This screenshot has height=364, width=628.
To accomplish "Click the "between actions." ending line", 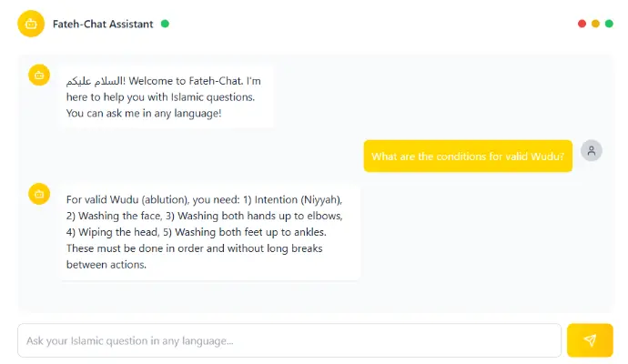I will [x=106, y=265].
